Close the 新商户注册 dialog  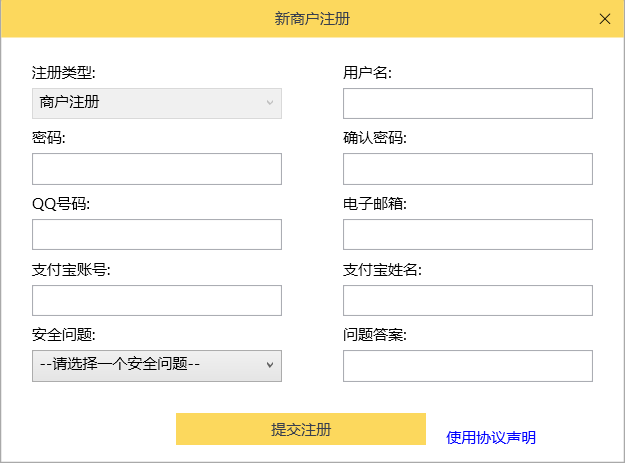pos(604,19)
